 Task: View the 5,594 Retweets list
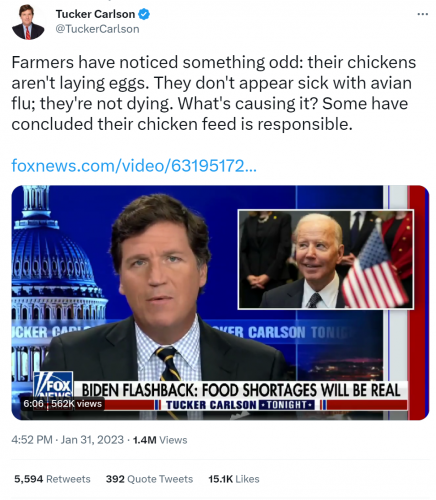point(52,479)
